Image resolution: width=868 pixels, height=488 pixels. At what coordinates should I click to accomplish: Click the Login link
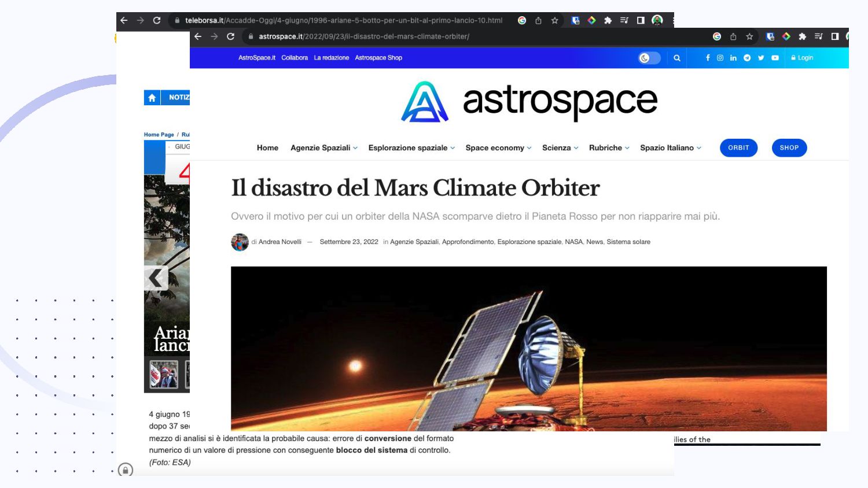[802, 58]
